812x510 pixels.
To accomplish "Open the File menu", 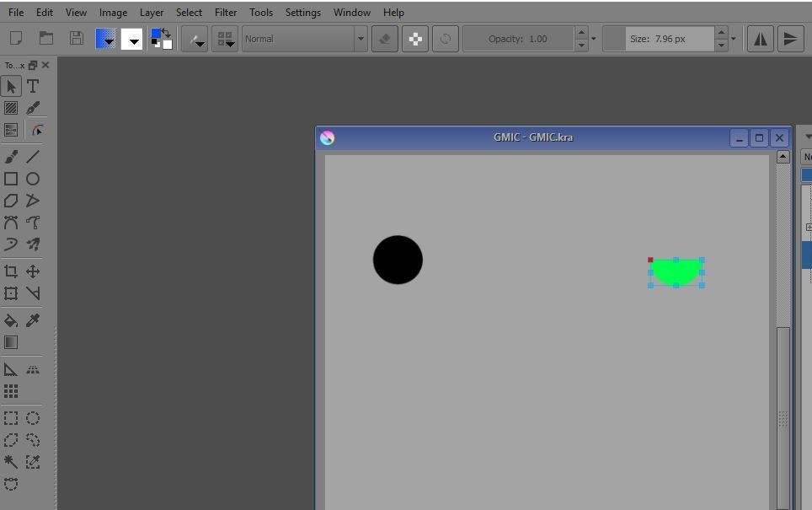I will [16, 13].
